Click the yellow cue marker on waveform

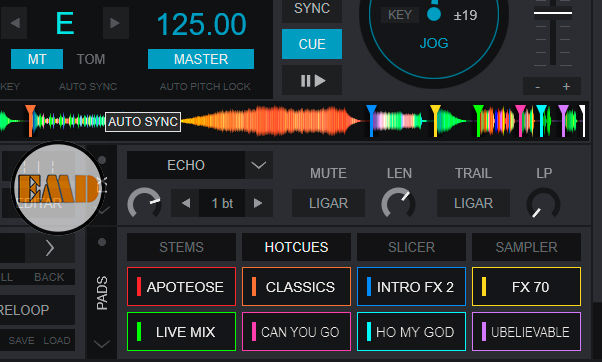click(435, 121)
